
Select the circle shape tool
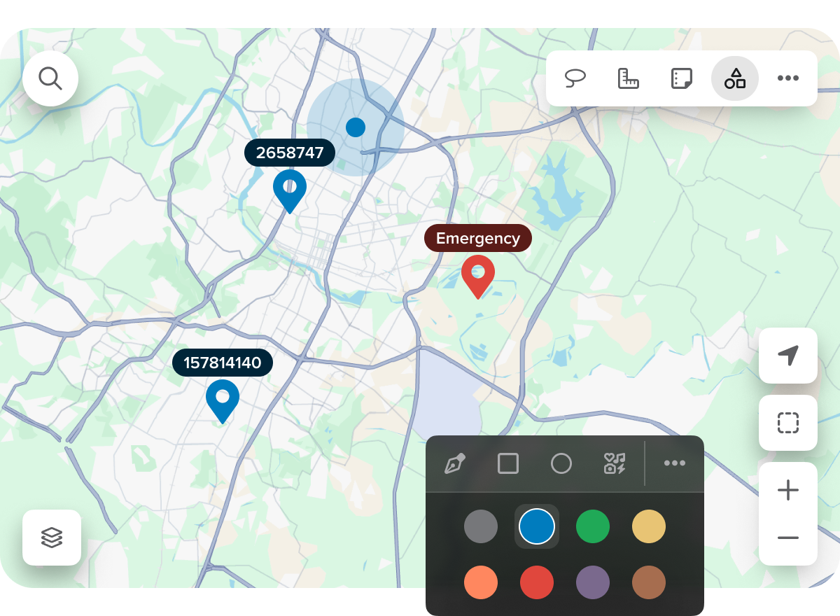click(x=561, y=463)
